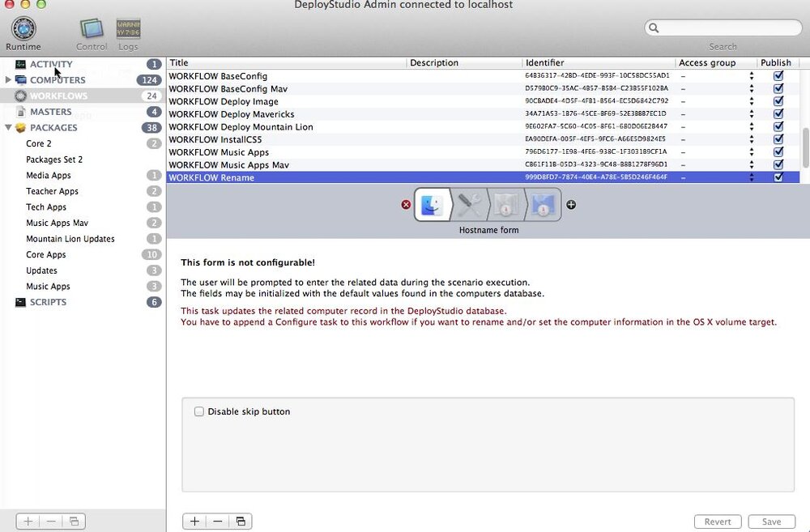
Task: Click the sidebar bottom add button
Action: tap(28, 521)
